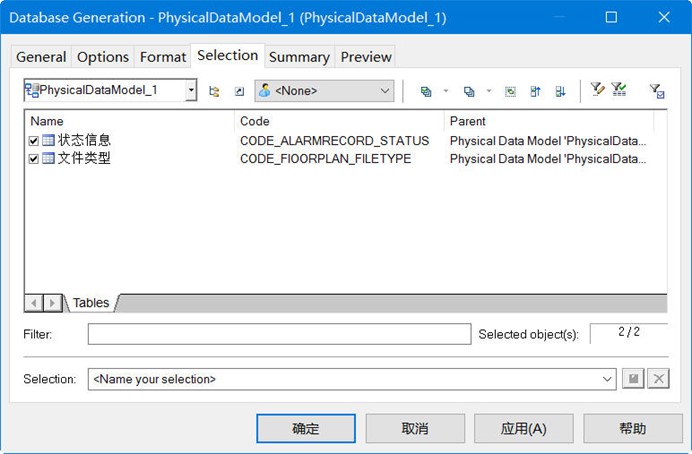Open Select All options dropdown arrow

click(x=446, y=91)
